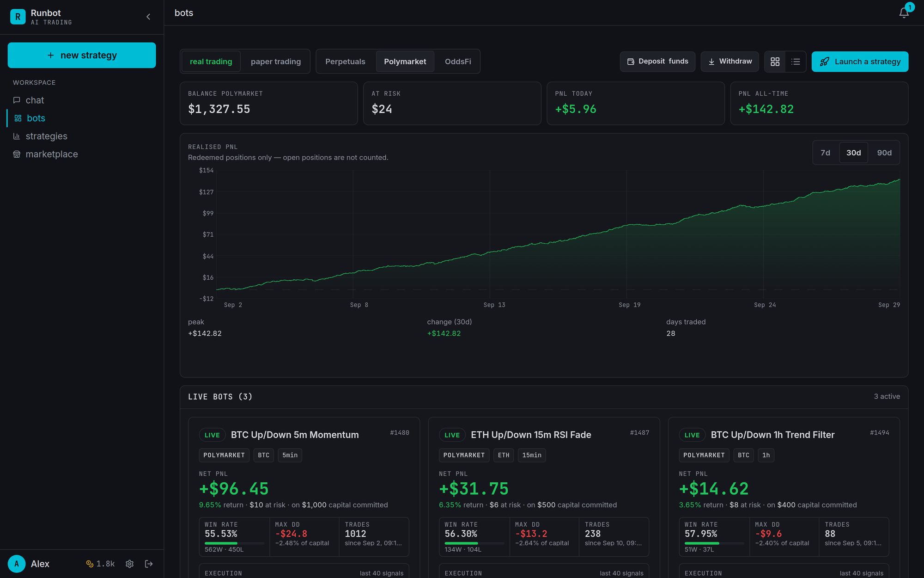Click the bots grid icon in sidebar
Screen dimensions: 924x578
(x=18, y=118)
